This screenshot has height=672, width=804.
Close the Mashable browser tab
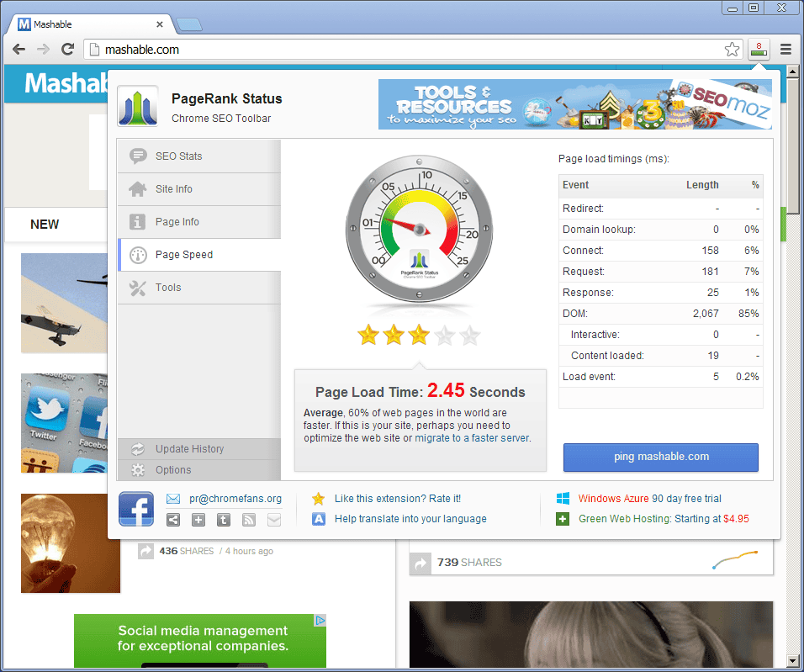tap(160, 24)
